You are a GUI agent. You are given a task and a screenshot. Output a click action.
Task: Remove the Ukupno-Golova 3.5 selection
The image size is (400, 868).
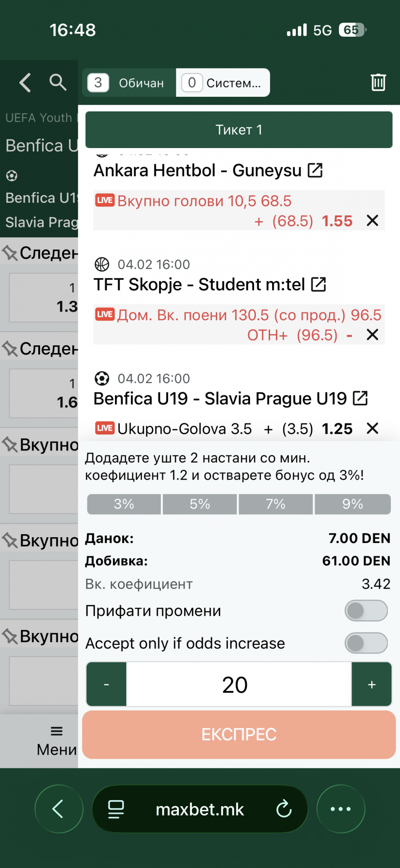[372, 428]
